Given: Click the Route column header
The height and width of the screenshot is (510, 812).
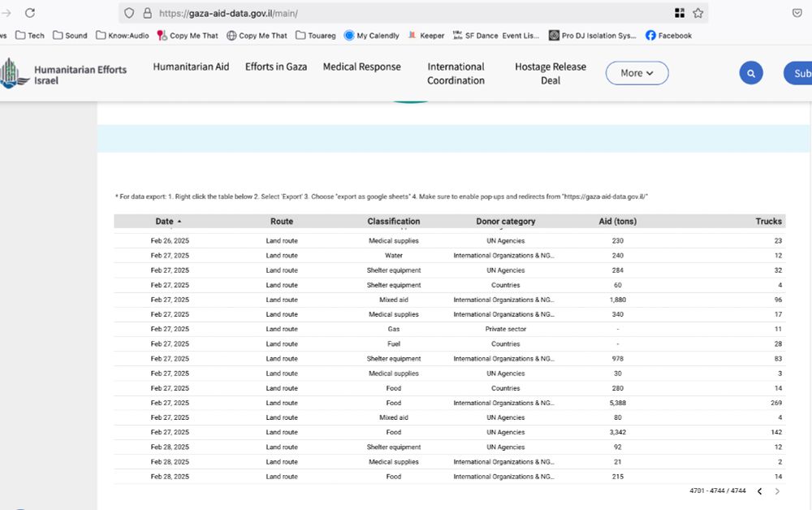Looking at the screenshot, I should [x=282, y=221].
